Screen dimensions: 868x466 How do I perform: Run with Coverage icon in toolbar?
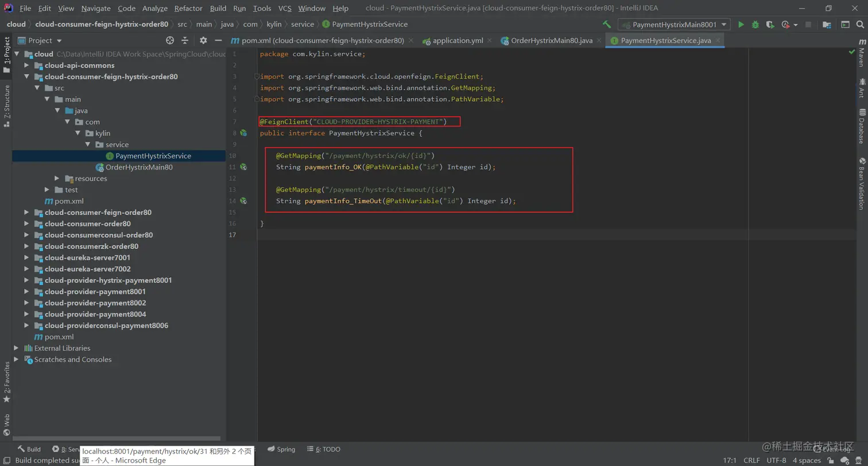pyautogui.click(x=770, y=25)
